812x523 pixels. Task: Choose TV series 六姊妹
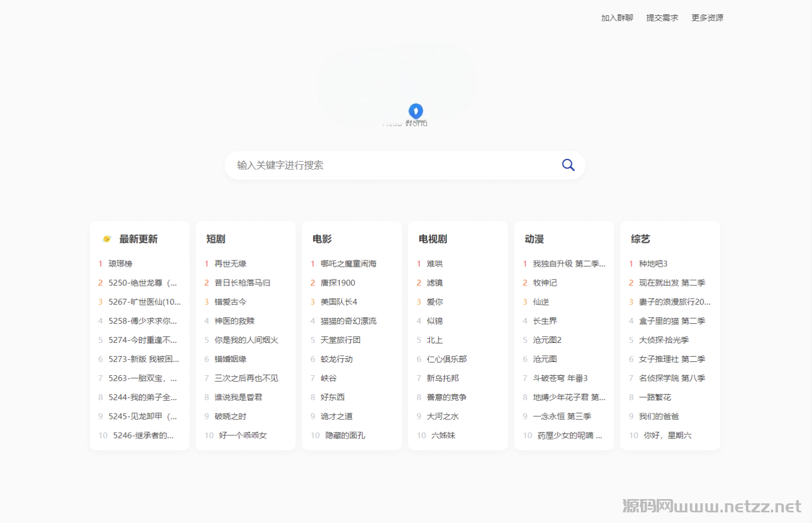pos(443,436)
